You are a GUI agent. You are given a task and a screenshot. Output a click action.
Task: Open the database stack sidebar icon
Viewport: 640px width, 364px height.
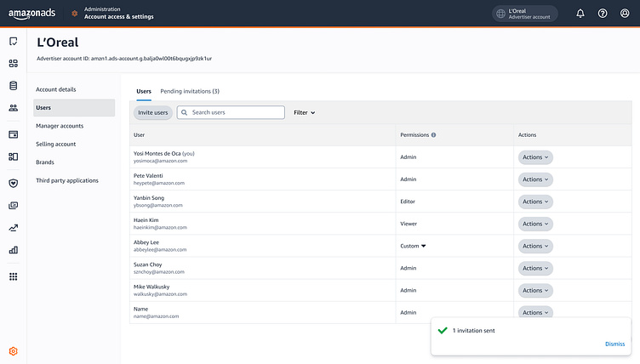click(x=14, y=86)
